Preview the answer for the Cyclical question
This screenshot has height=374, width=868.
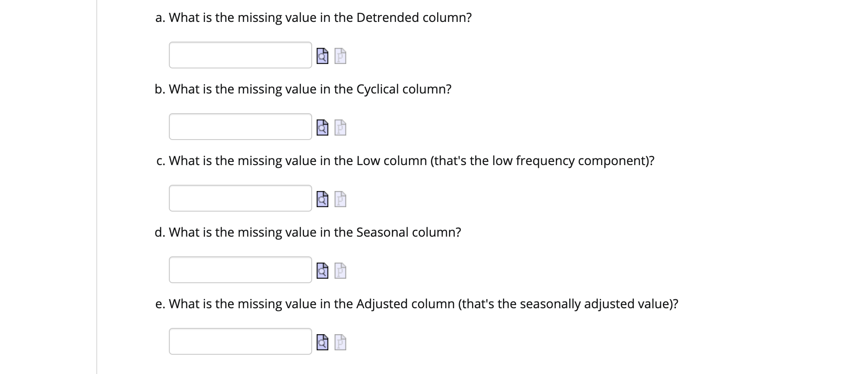pyautogui.click(x=322, y=127)
